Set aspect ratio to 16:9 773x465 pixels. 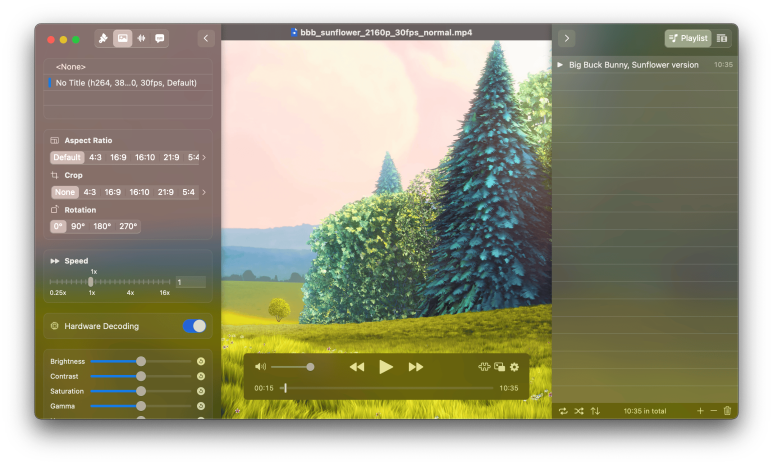(x=118, y=157)
